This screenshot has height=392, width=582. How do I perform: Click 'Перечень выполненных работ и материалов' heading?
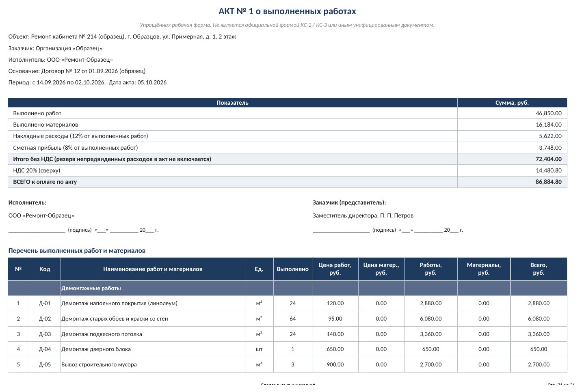coord(77,251)
